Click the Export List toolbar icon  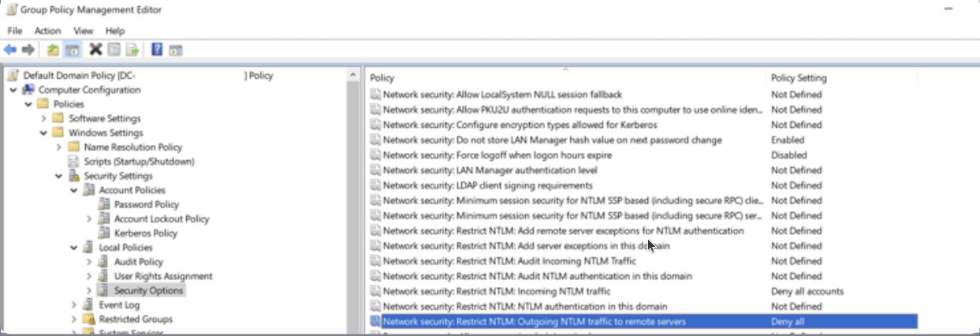coord(132,50)
